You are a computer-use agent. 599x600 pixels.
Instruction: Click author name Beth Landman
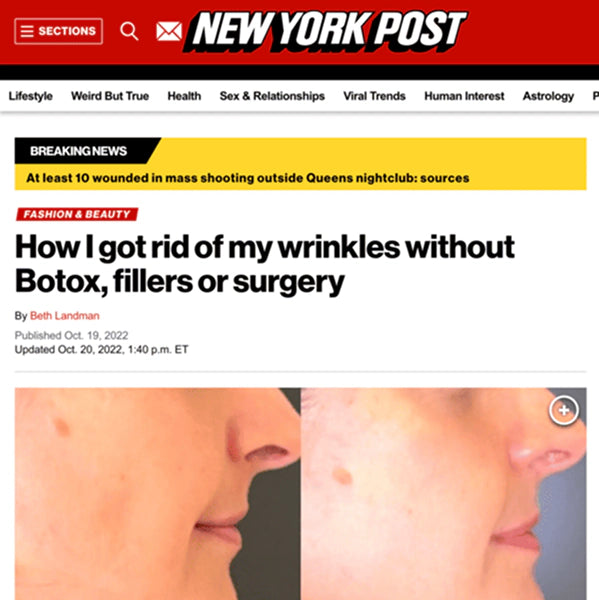pos(65,316)
